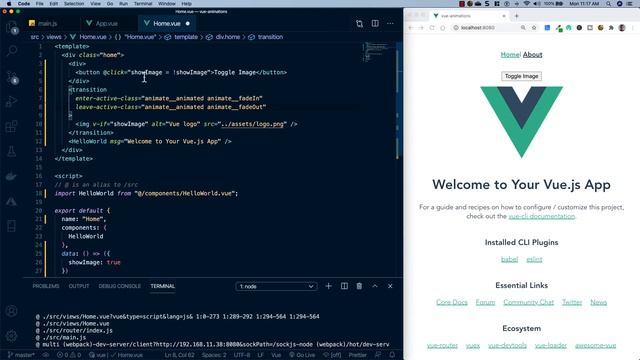The image size is (640, 360).
Task: Open the Core Docs link
Action: tap(451, 302)
